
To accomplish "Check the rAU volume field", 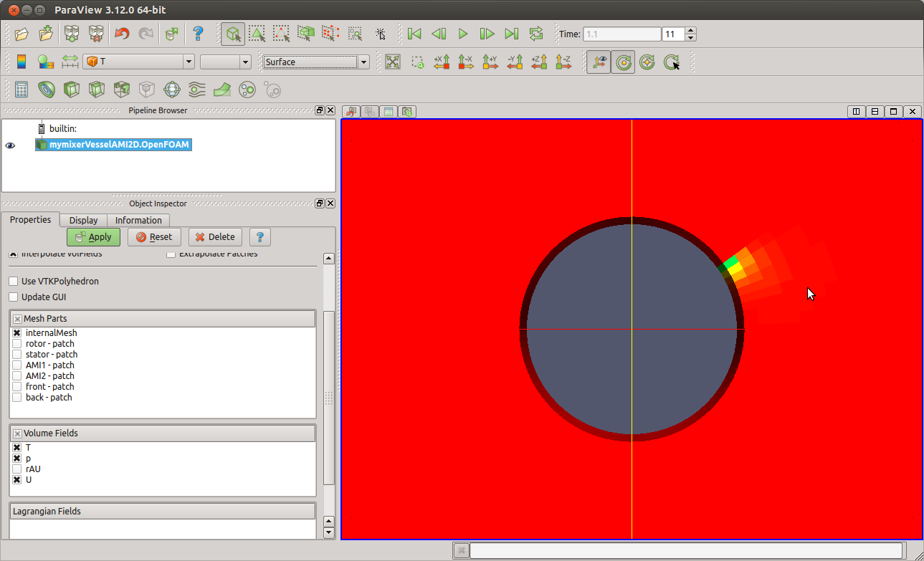I will (16, 469).
